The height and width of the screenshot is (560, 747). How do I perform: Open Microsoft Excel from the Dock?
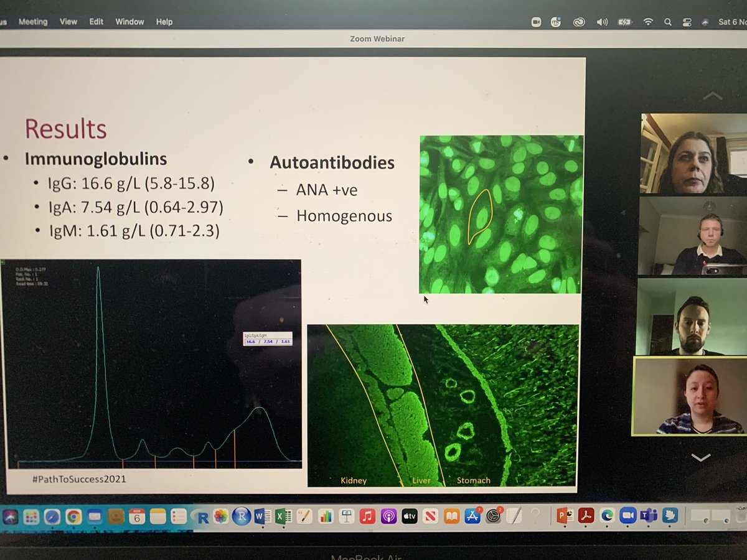[283, 516]
